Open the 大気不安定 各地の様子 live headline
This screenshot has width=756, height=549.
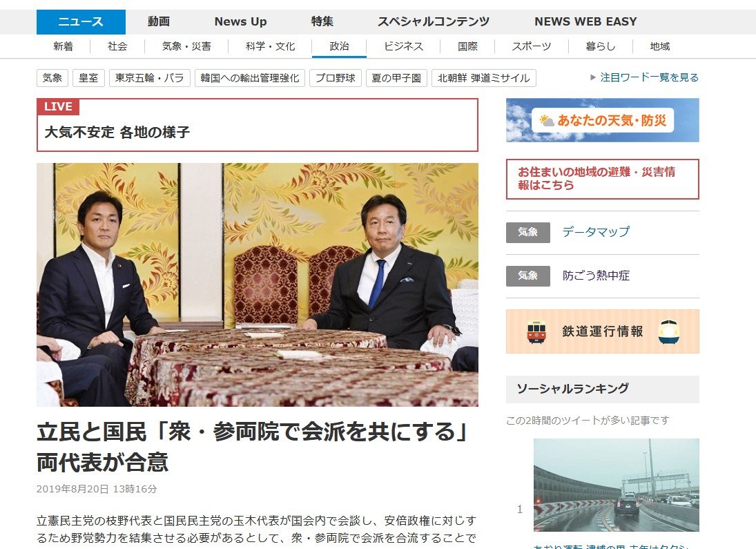(x=117, y=132)
